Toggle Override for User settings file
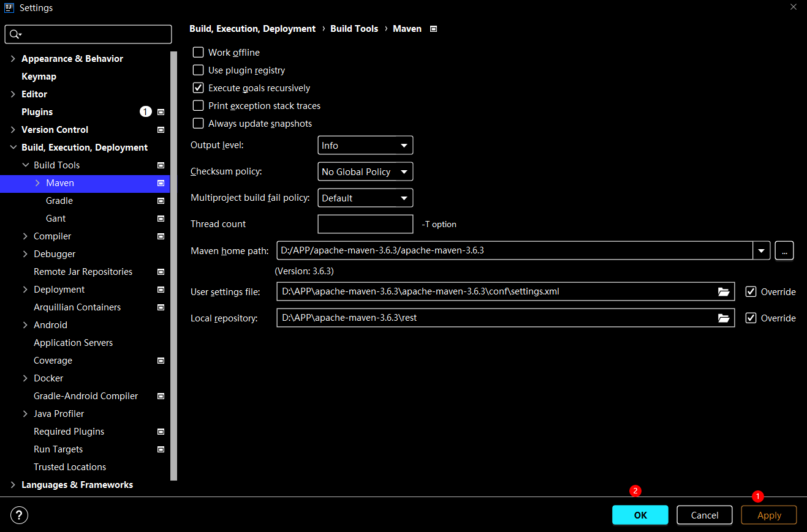Image resolution: width=807 pixels, height=532 pixels. coord(751,292)
